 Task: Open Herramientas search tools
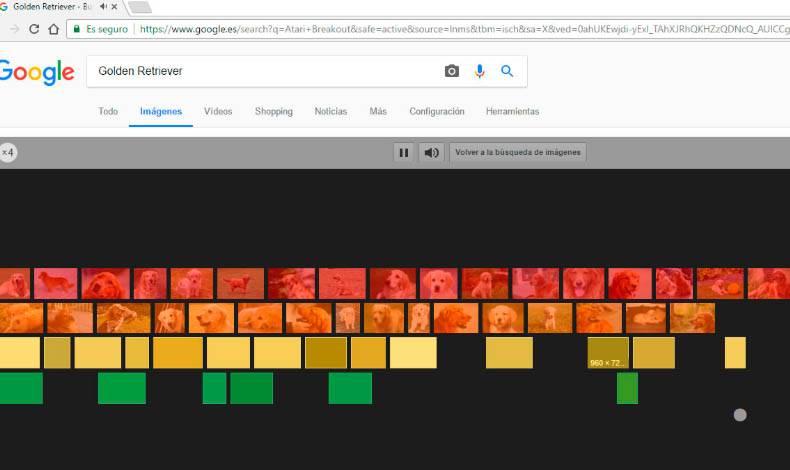pyautogui.click(x=512, y=111)
